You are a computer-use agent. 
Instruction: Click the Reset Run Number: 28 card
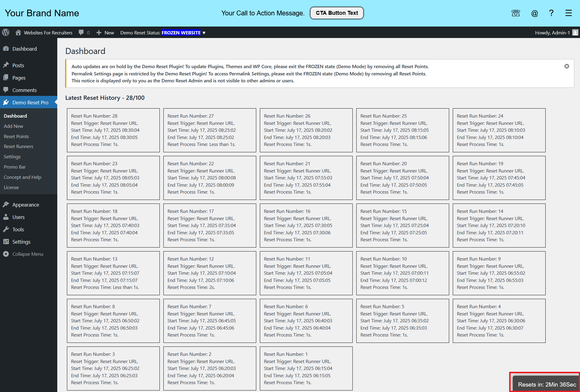coord(113,130)
